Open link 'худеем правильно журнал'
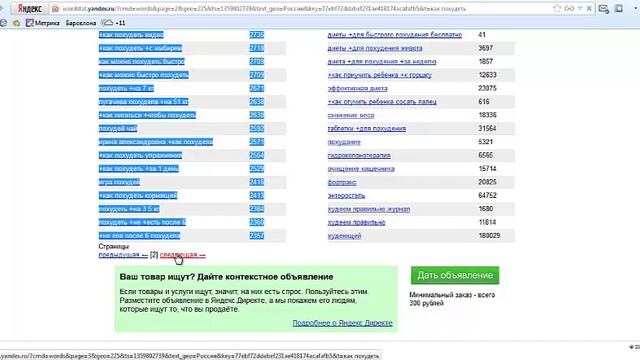 tap(369, 209)
